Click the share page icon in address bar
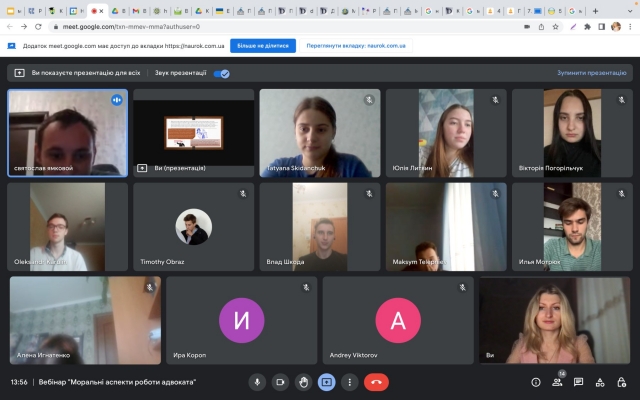The width and height of the screenshot is (640, 400). coord(541,27)
